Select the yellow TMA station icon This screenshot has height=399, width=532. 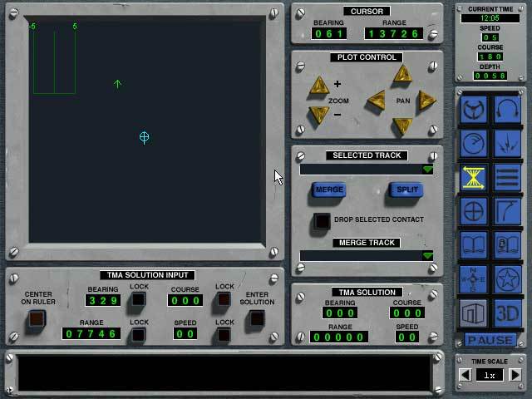click(473, 177)
